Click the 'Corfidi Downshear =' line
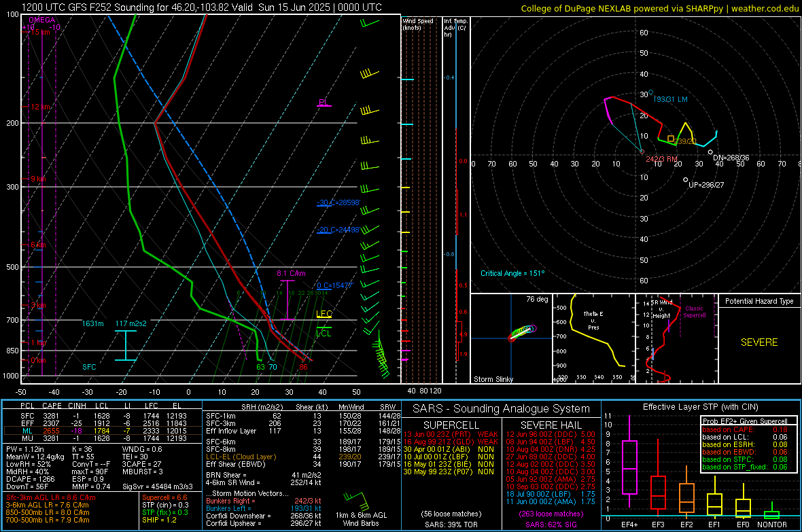 264,516
